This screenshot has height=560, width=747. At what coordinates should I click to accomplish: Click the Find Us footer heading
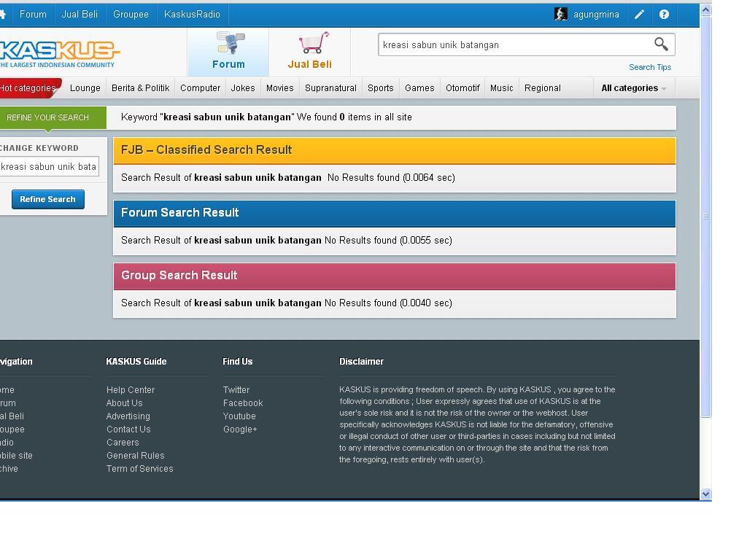tap(238, 362)
